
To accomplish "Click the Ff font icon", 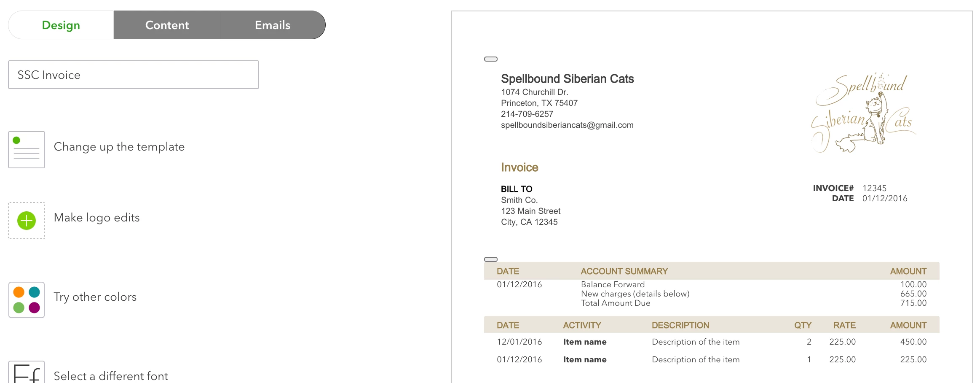I will click(27, 372).
